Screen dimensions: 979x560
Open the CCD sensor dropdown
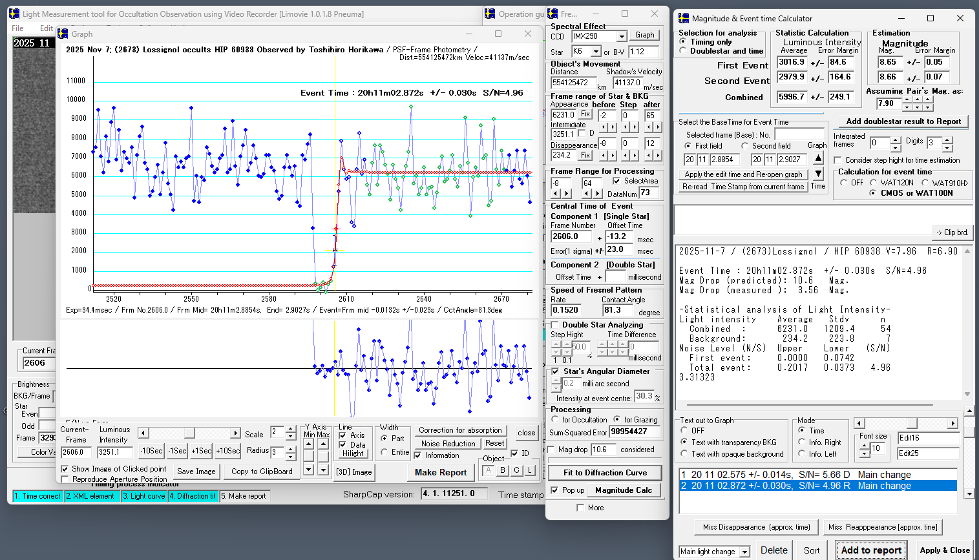click(621, 37)
